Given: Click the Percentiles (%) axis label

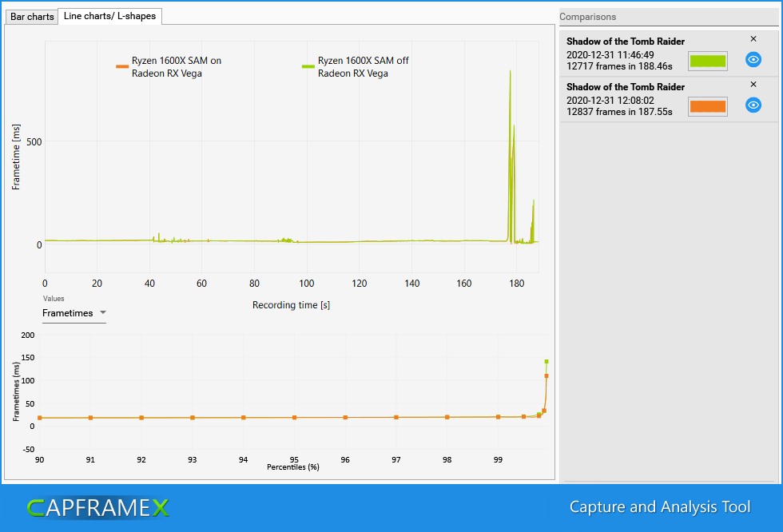Looking at the screenshot, I should tap(293, 467).
